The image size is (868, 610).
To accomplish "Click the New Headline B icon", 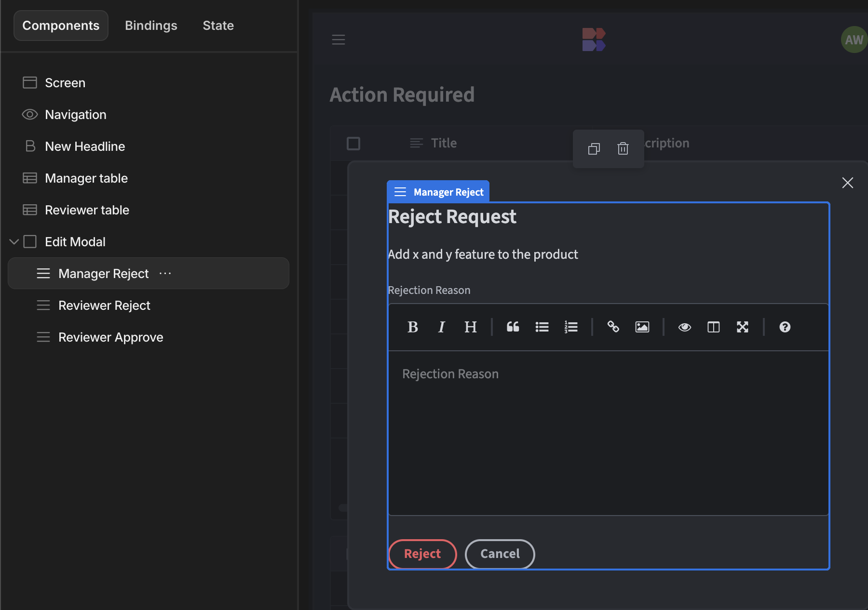I will point(30,146).
